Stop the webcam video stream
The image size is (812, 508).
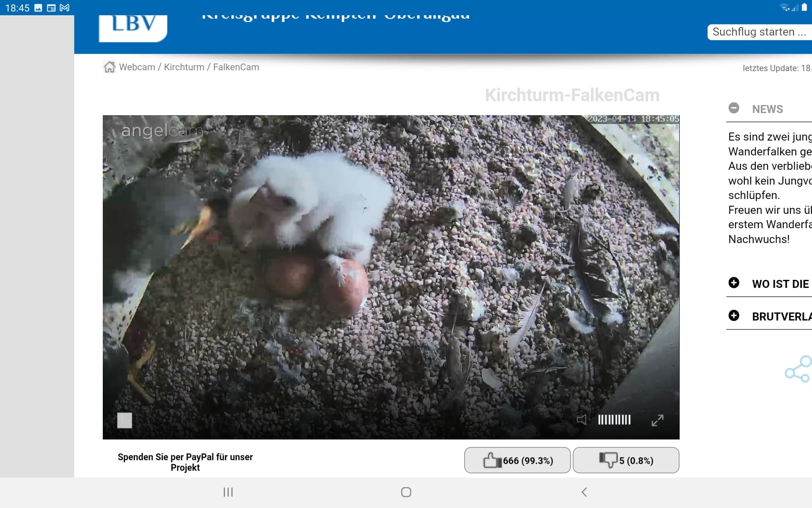point(124,420)
